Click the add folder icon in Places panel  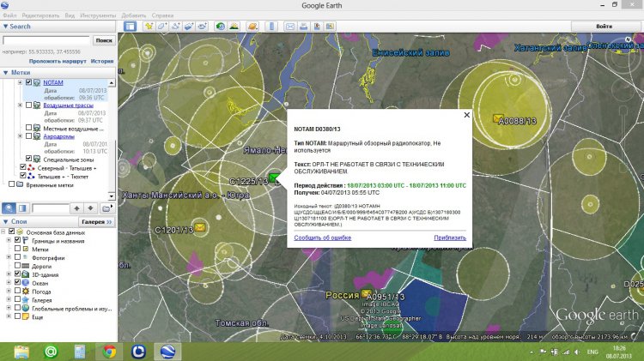click(x=106, y=208)
